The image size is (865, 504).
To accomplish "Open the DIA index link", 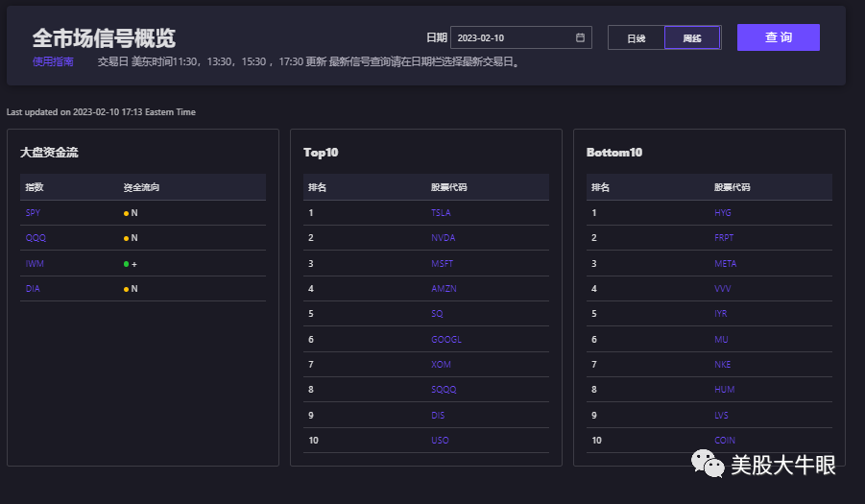I will tap(33, 289).
